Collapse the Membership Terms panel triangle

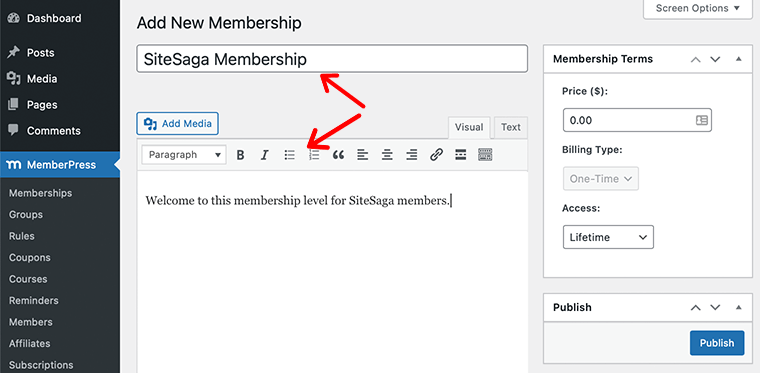739,59
